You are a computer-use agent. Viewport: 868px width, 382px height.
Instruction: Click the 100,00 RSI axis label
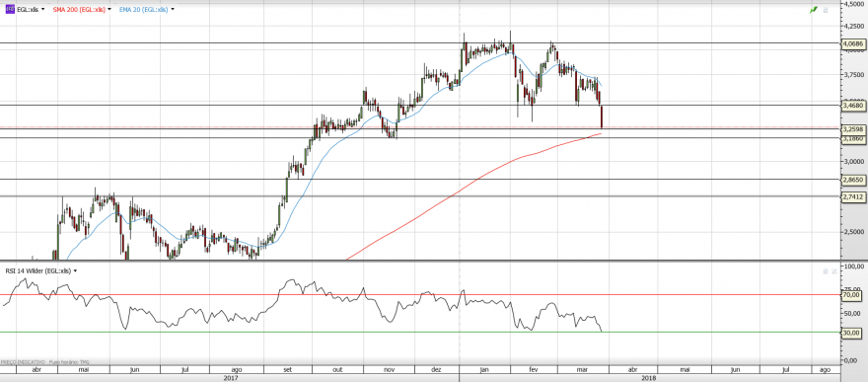coord(853,267)
